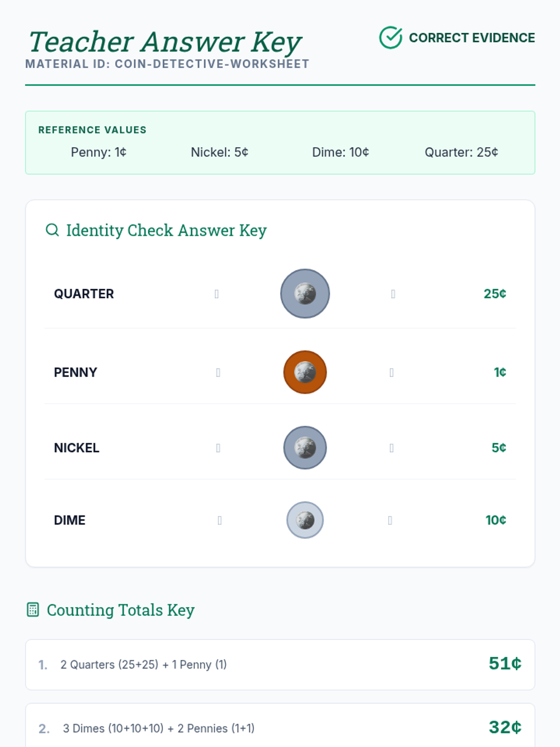Select the quarter coin image
This screenshot has width=560, height=747.
(x=305, y=294)
